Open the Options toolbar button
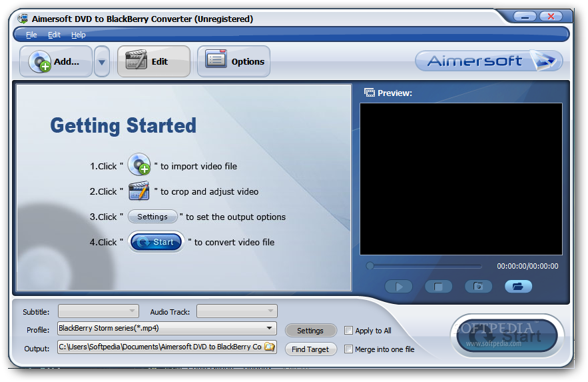 pyautogui.click(x=234, y=61)
